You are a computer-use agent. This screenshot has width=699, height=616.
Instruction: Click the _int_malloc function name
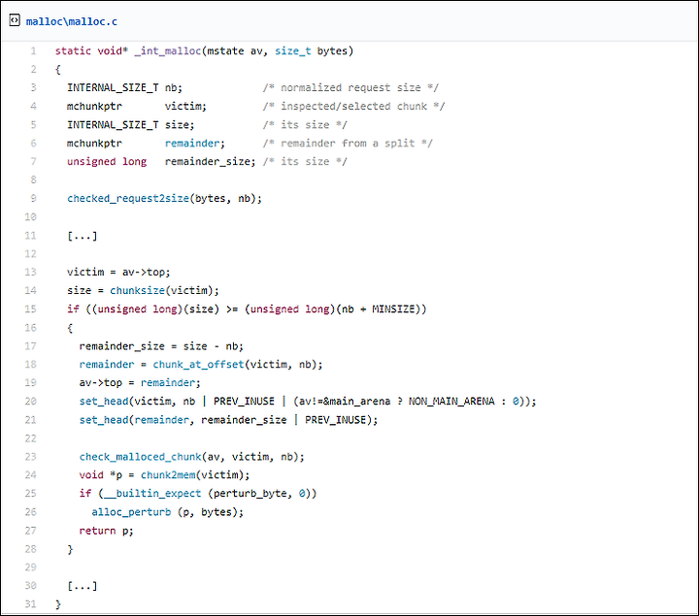tap(168, 51)
